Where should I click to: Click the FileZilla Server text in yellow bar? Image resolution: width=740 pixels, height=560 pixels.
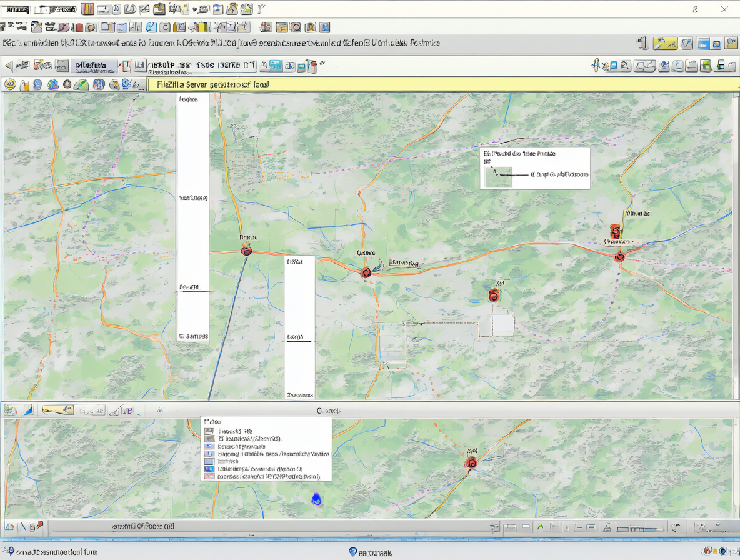click(212, 84)
